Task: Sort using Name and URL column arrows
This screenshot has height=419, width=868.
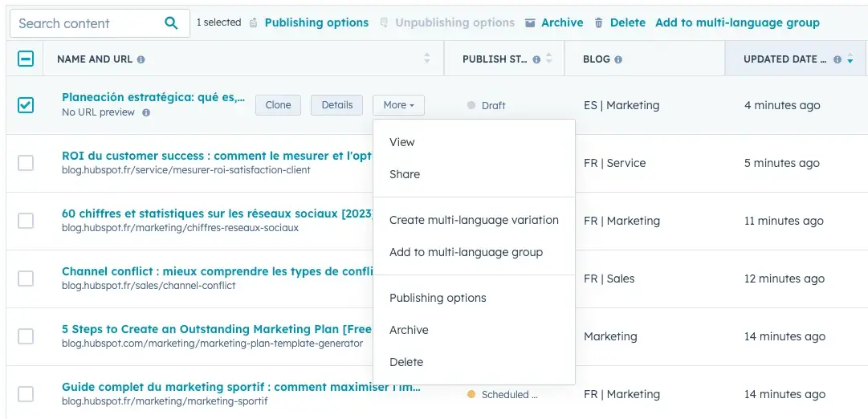Action: pos(427,59)
